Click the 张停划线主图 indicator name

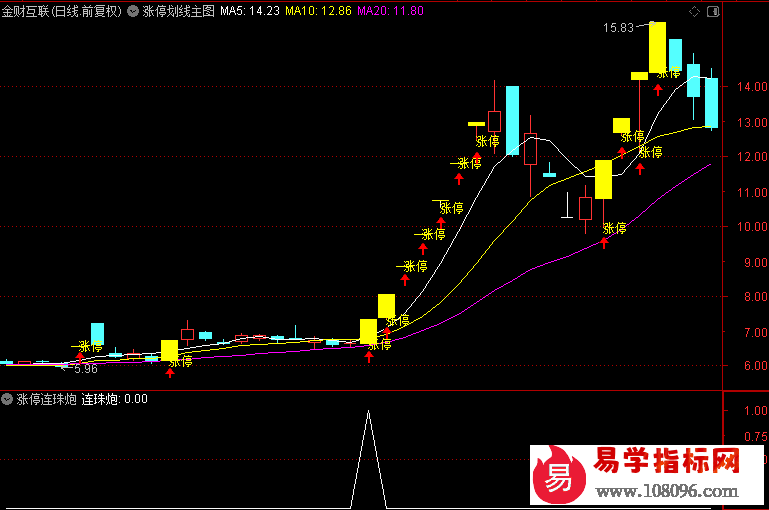179,11
